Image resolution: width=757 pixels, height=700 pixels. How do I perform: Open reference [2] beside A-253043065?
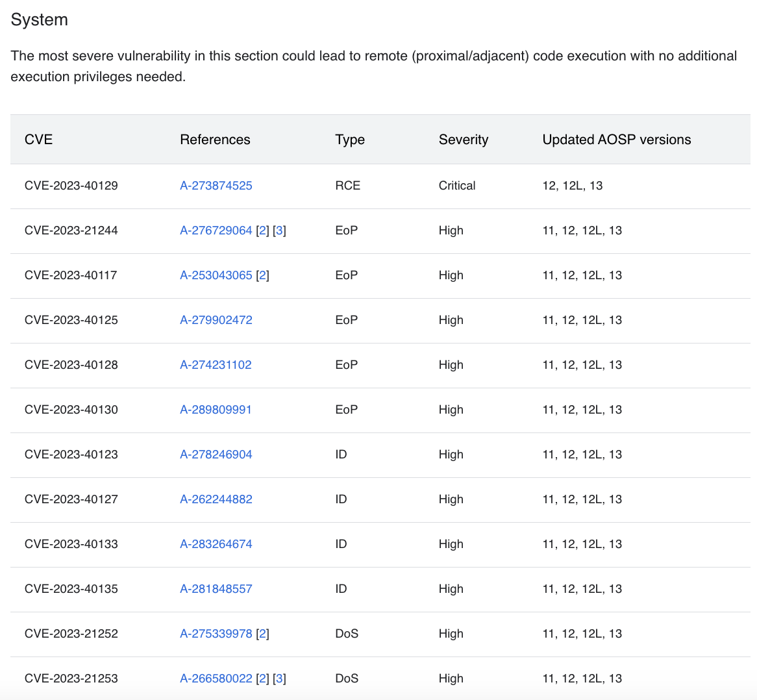point(263,275)
